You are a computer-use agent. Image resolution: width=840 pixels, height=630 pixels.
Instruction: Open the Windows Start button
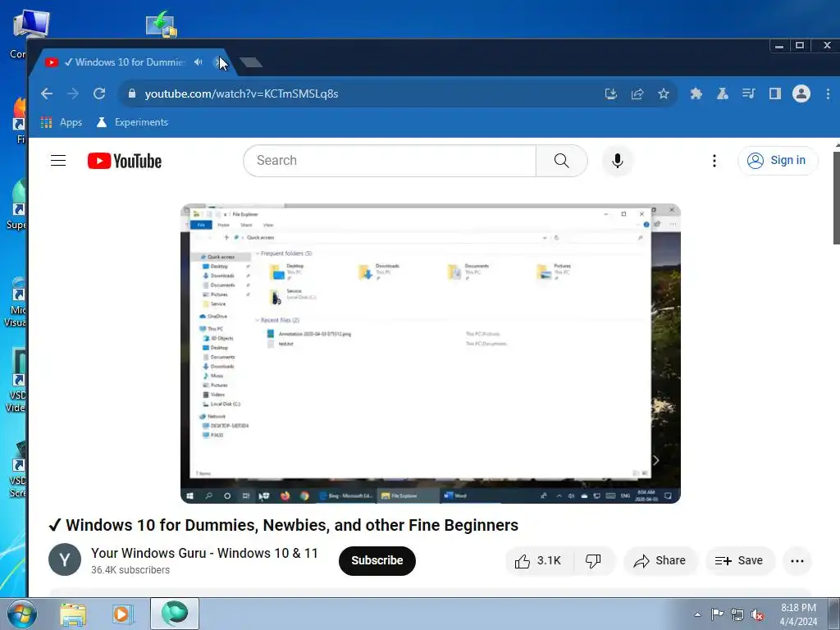(x=22, y=614)
